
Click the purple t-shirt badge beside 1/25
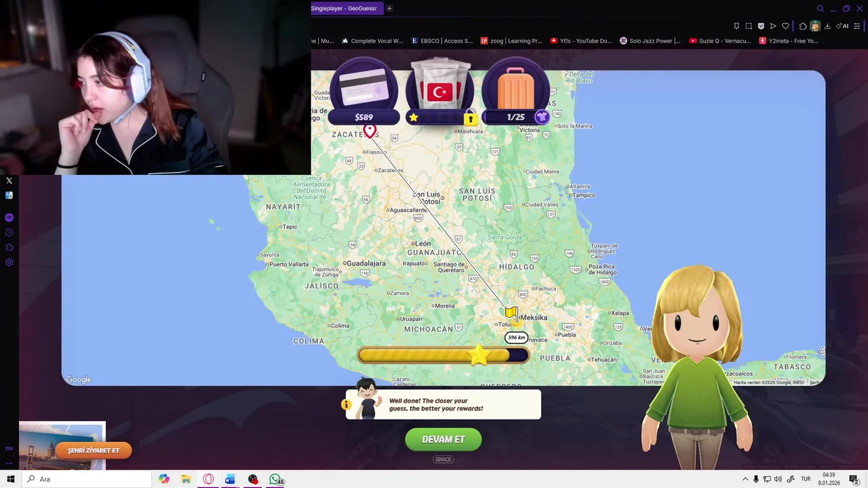point(541,117)
